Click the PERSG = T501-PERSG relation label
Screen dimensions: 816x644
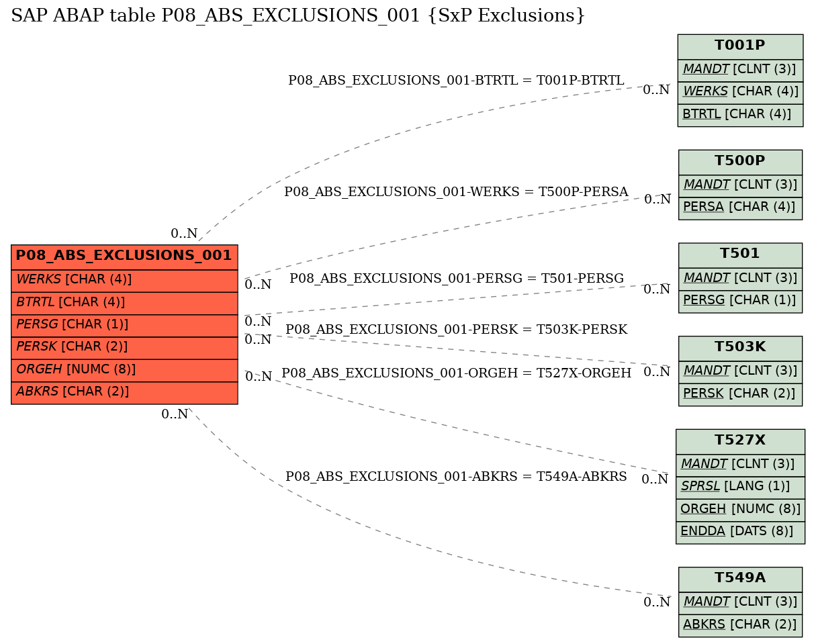tap(456, 279)
